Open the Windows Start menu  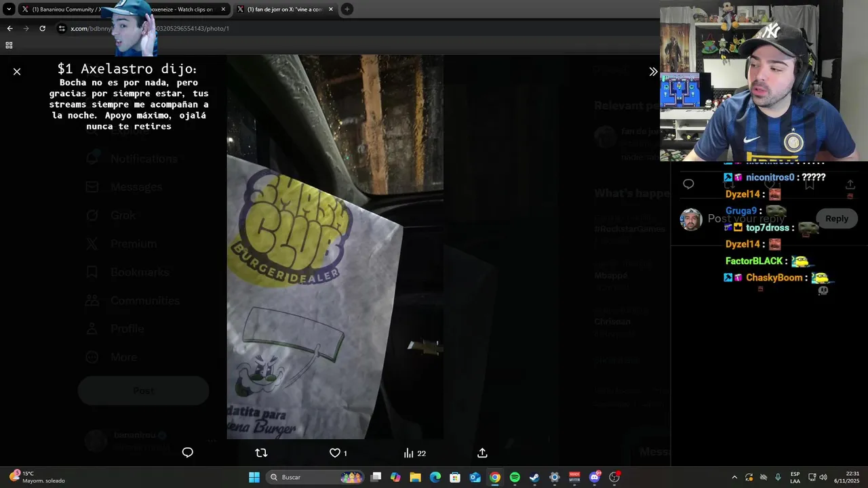[254, 477]
